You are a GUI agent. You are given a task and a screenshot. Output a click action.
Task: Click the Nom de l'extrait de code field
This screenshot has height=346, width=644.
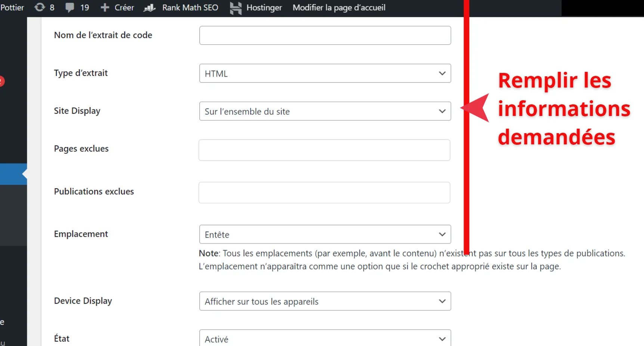click(325, 35)
